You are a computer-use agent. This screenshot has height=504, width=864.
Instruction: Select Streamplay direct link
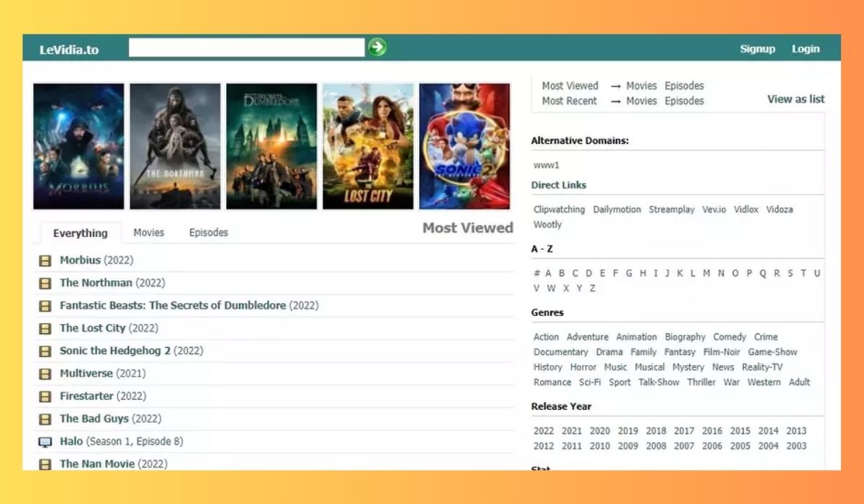point(672,210)
